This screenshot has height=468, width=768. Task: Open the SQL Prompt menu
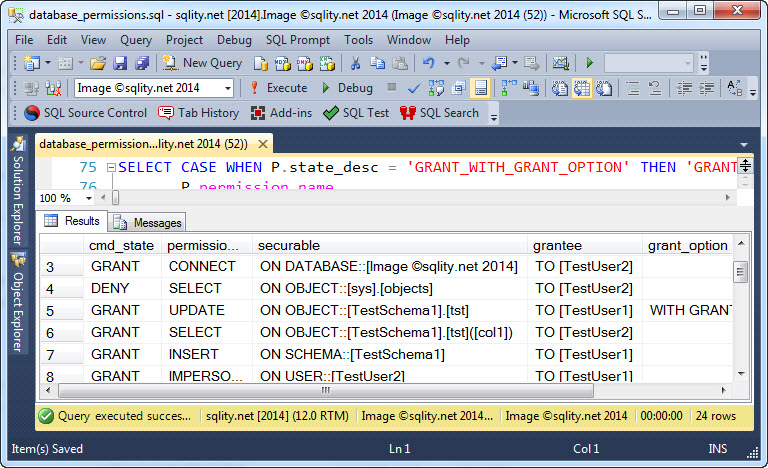[298, 40]
